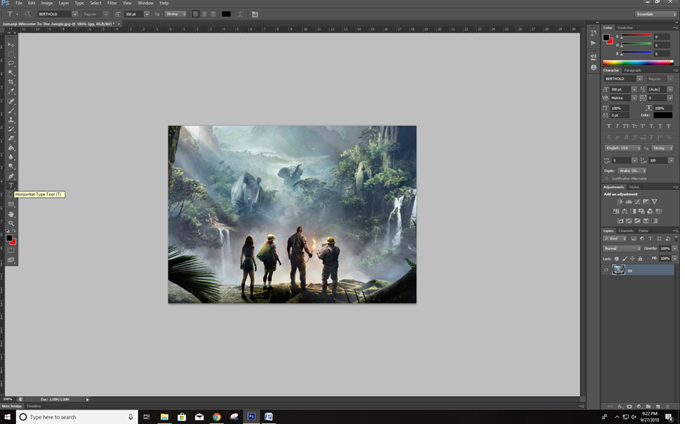
Task: Open the History collapsed panel icon
Action: tap(593, 33)
